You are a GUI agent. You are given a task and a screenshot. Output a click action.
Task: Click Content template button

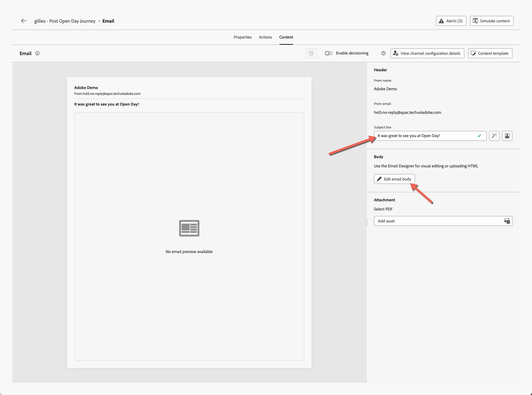pos(490,53)
